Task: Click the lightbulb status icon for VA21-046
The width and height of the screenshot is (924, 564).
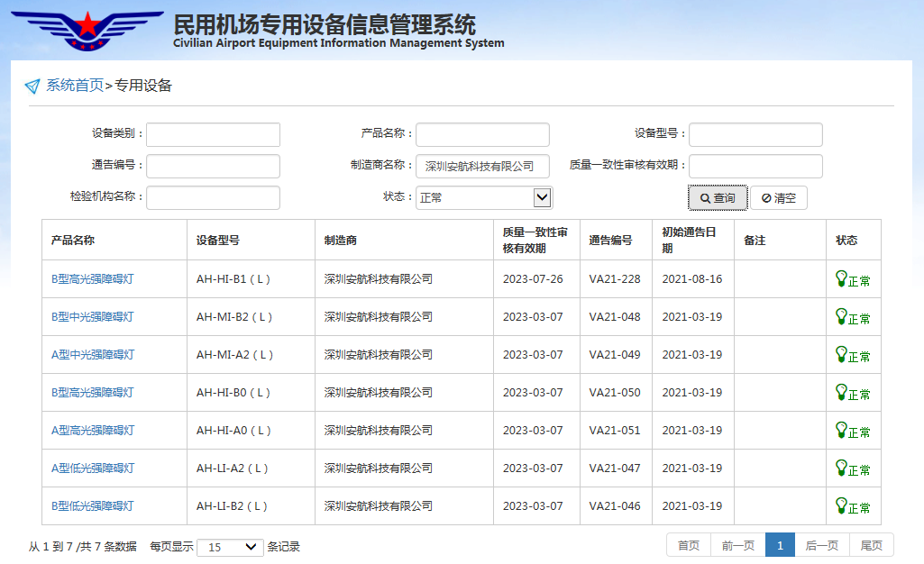Action: pos(841,505)
